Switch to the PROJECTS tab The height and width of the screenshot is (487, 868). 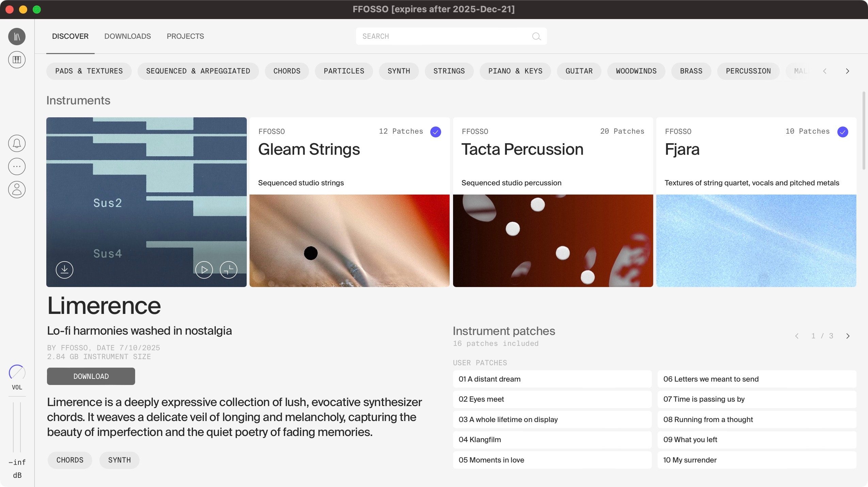(185, 36)
